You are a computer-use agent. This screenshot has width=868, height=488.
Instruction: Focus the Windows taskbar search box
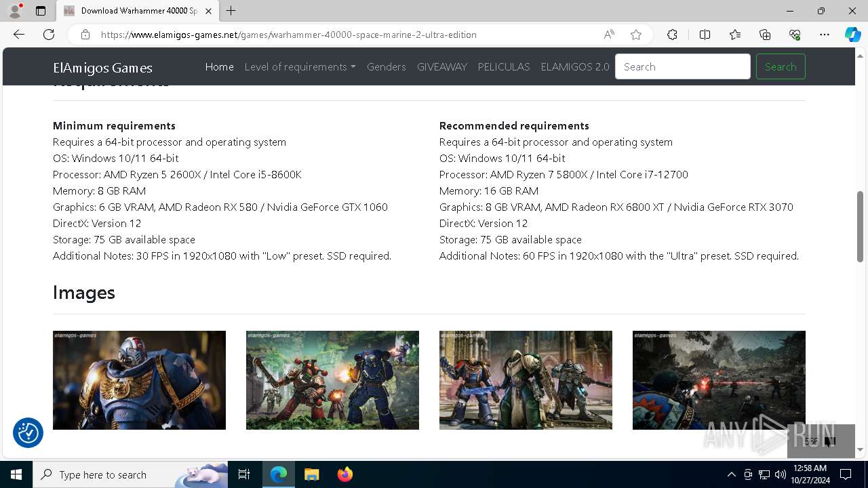130,474
